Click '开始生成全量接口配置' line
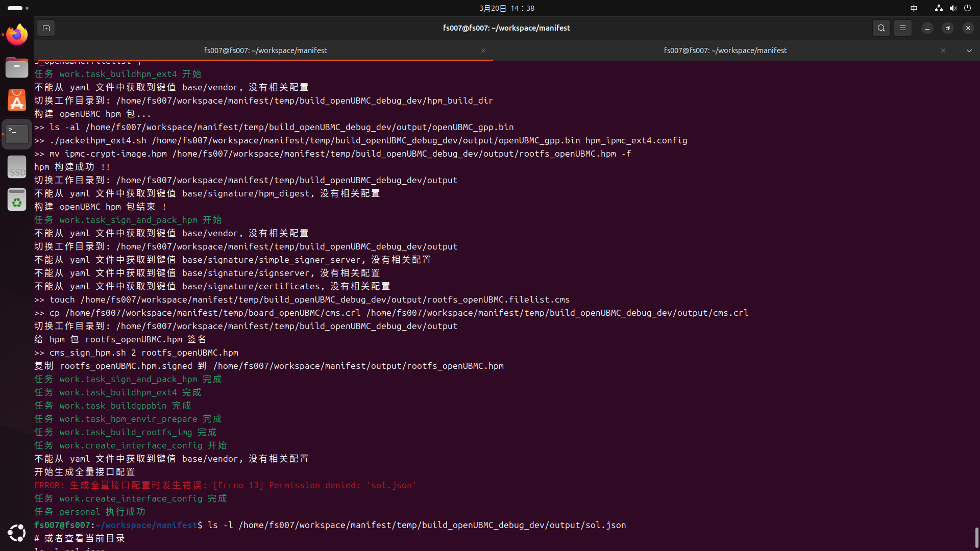The image size is (980, 551). point(85,472)
